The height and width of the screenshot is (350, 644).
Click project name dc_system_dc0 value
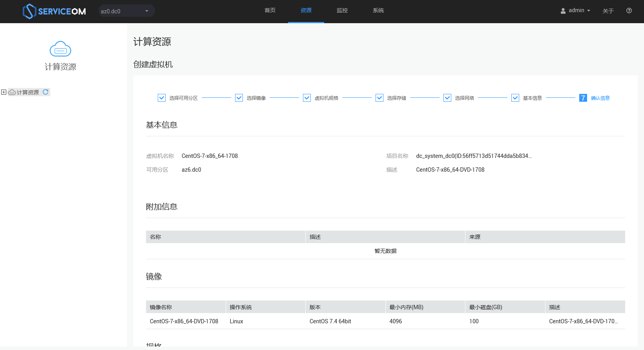[474, 156]
